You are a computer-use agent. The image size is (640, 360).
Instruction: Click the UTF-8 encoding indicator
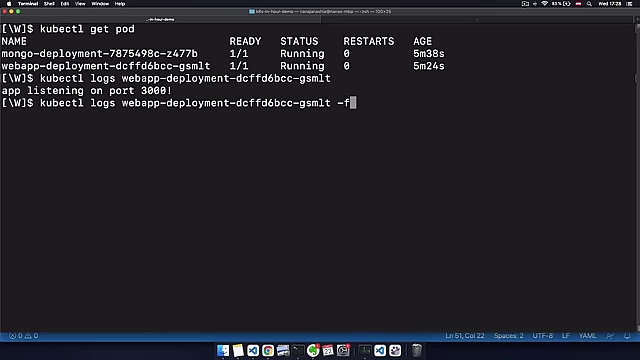(542, 336)
